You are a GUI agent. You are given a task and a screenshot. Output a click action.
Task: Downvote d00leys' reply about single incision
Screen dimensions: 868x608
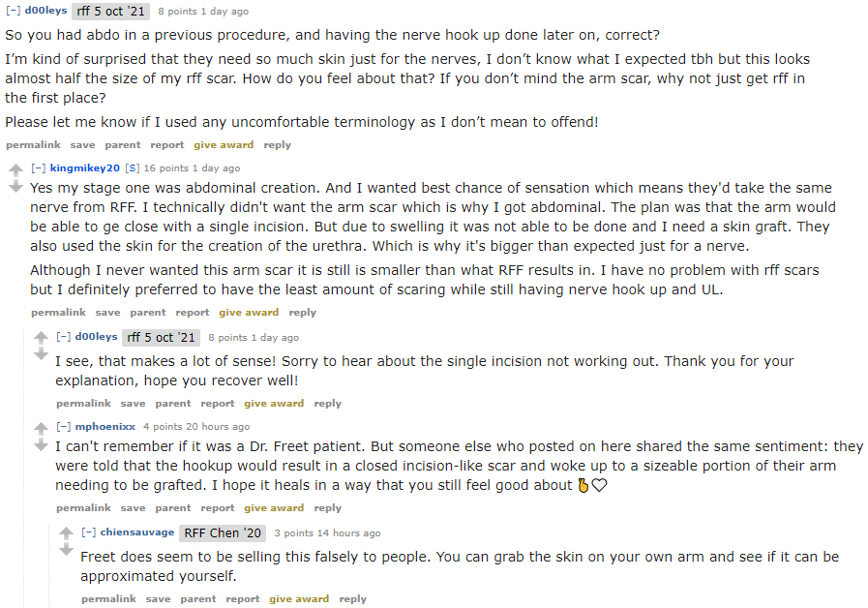tap(40, 354)
